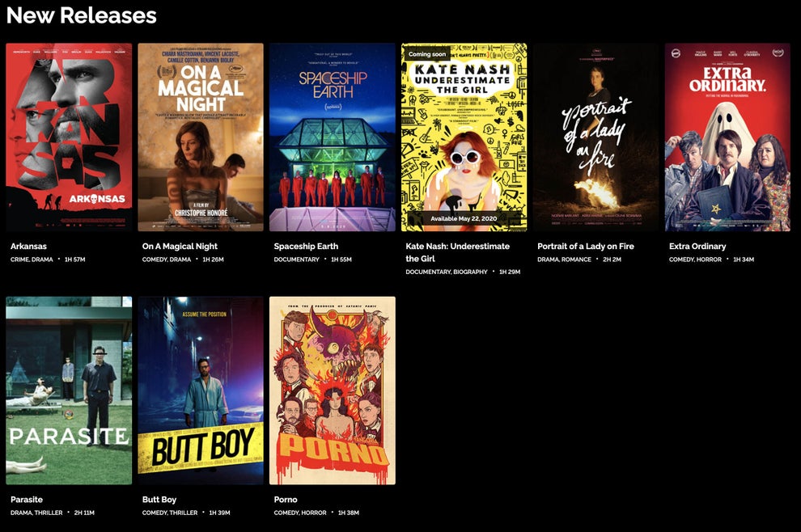The height and width of the screenshot is (532, 801).
Task: Open the Extra Ordinary movie poster
Action: [727, 137]
